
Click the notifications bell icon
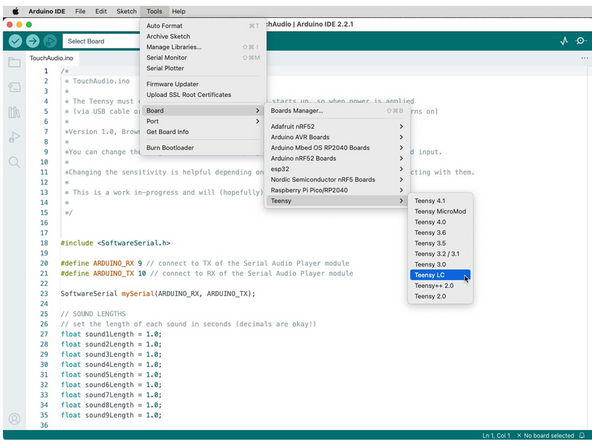point(582,435)
